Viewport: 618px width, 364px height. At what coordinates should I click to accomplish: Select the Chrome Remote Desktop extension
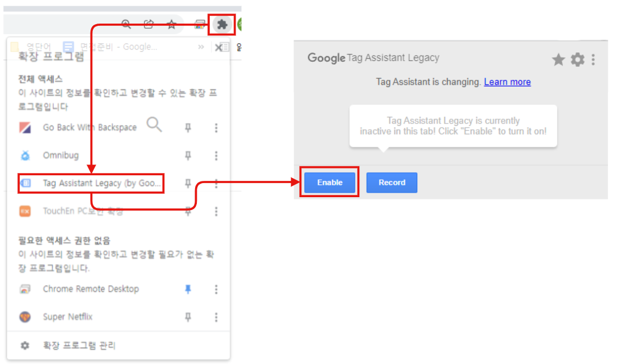[91, 289]
